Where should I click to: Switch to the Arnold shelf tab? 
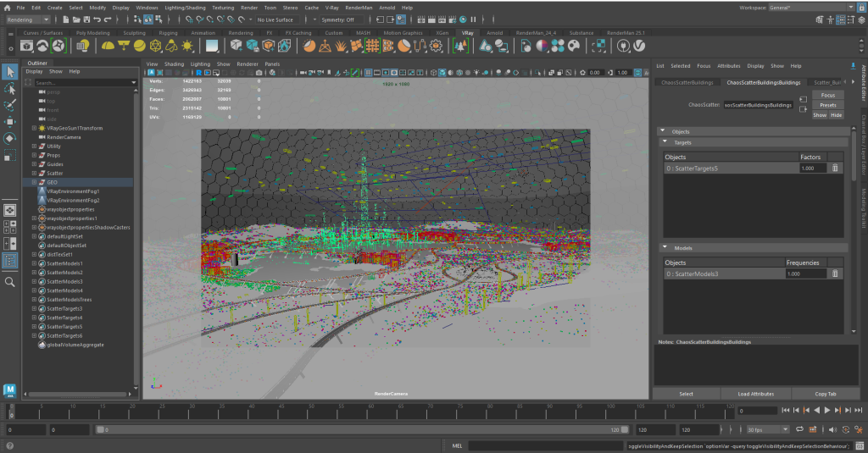coord(494,32)
